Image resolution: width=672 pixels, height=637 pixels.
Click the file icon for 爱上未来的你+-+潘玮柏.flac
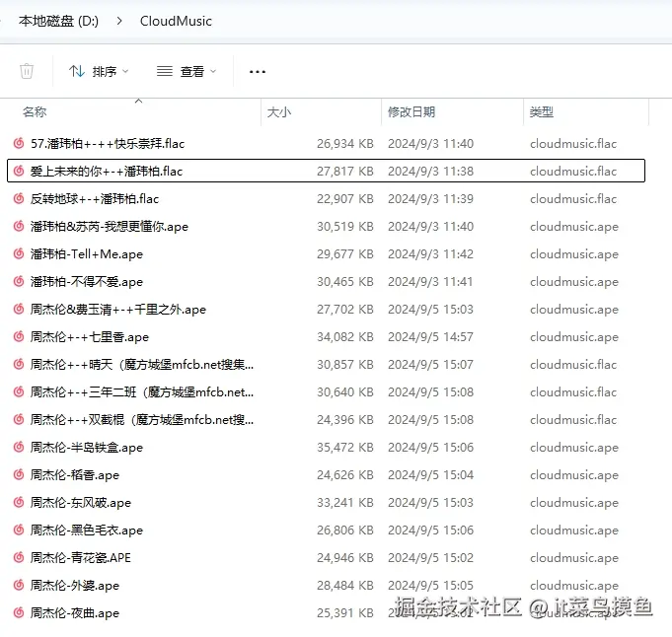19,171
